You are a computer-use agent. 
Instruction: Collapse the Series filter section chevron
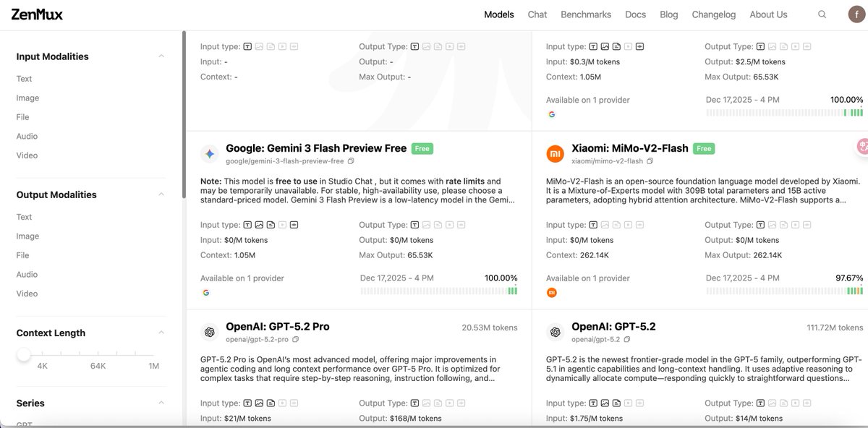pyautogui.click(x=161, y=403)
